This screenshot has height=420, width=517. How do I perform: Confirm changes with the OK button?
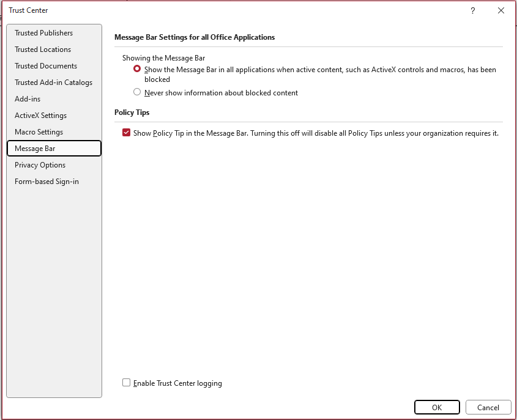click(437, 408)
